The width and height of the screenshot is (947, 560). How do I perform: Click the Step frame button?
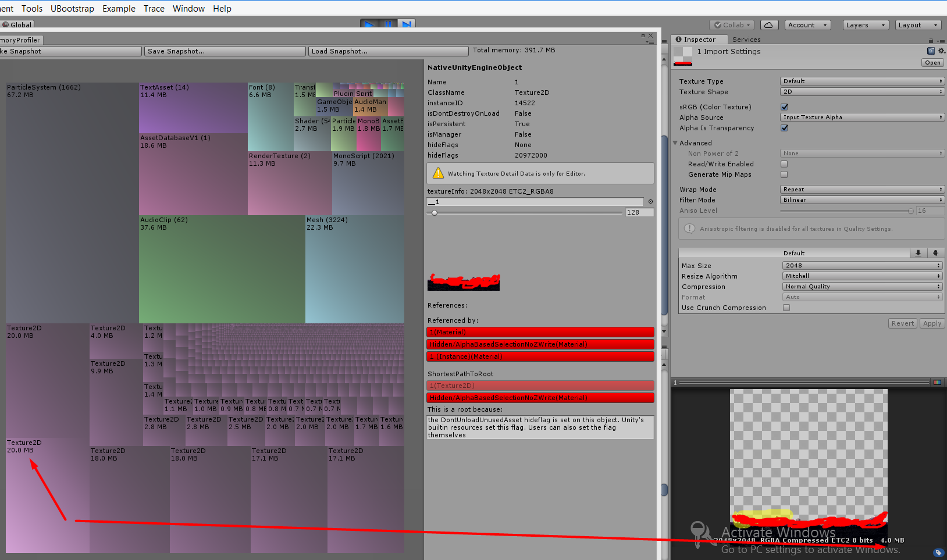pos(407,24)
